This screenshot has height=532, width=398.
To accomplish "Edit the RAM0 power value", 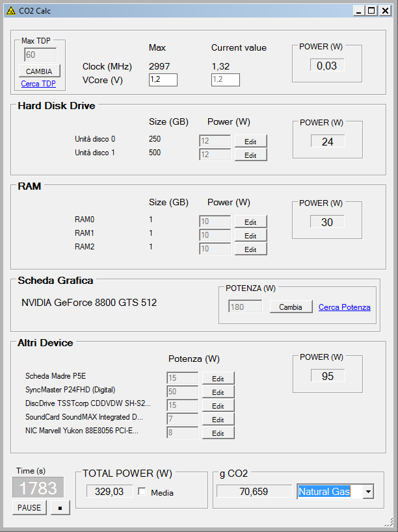I will click(250, 222).
